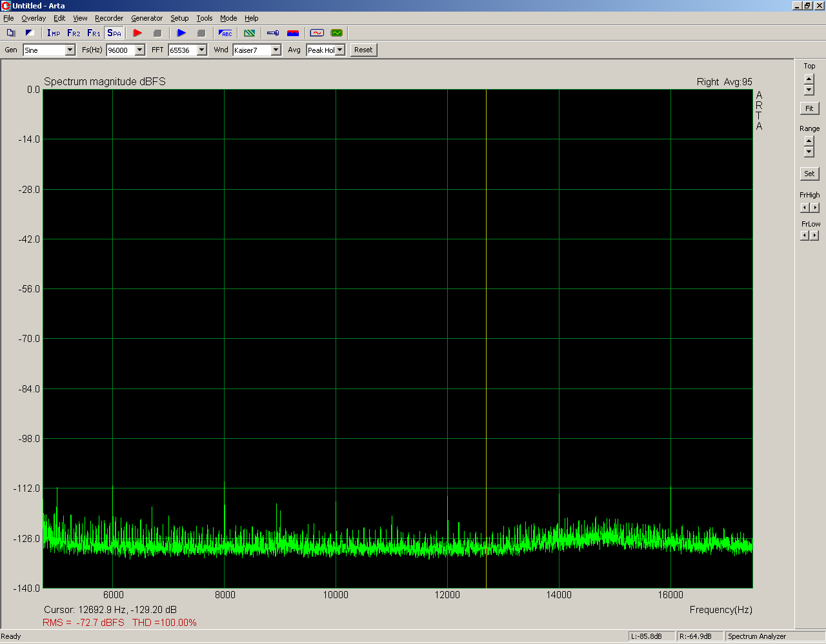Increase Range with up arrow
Image resolution: width=826 pixels, height=644 pixels.
[809, 141]
